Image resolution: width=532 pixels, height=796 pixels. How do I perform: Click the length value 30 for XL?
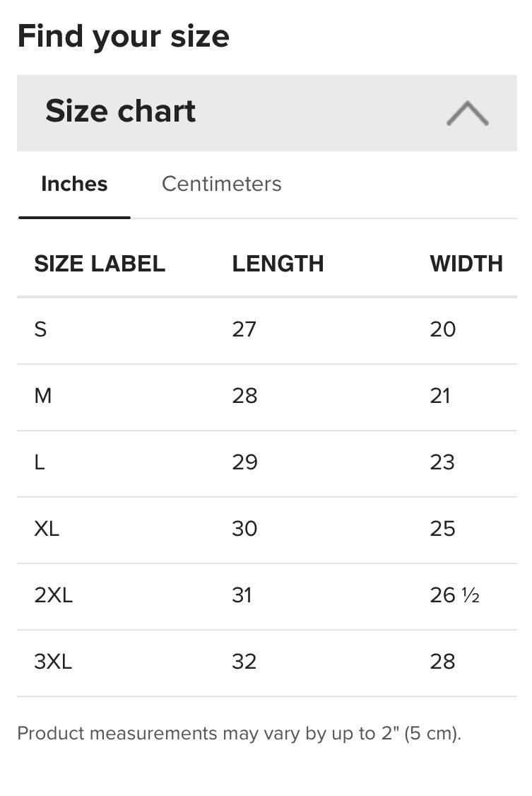244,529
